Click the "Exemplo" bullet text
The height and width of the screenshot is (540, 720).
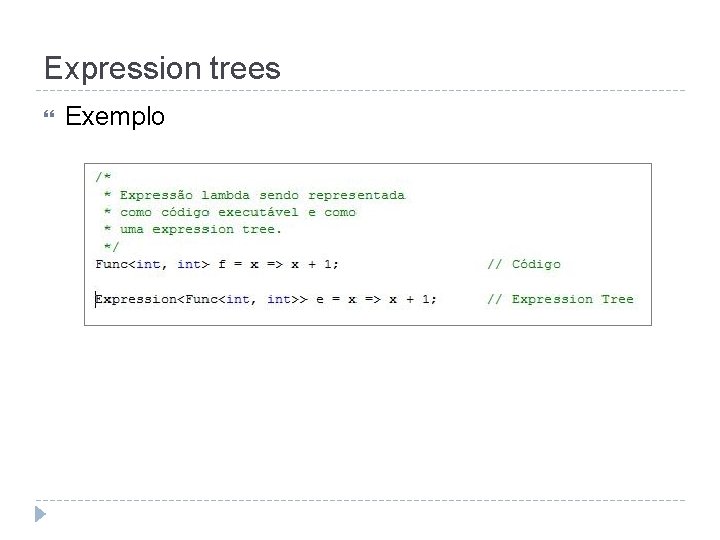click(x=114, y=117)
